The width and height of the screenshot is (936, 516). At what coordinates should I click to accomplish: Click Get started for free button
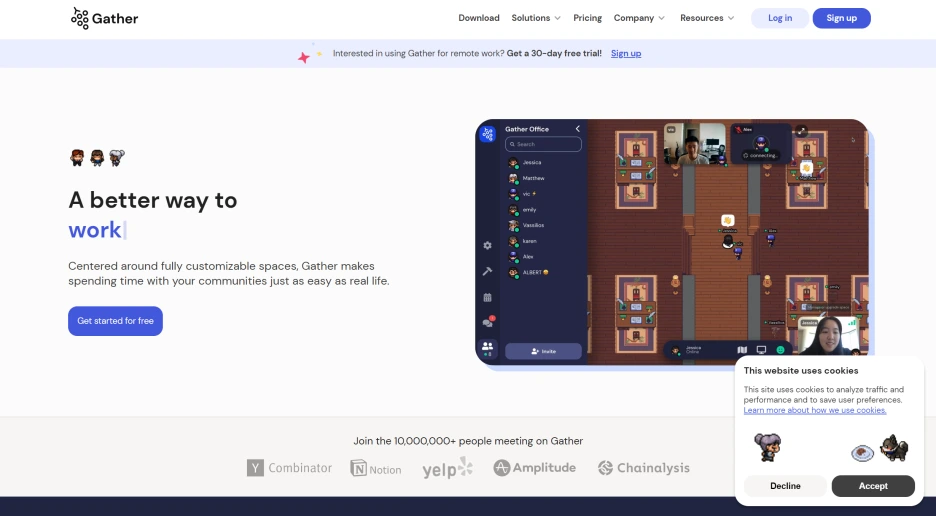[x=115, y=321]
